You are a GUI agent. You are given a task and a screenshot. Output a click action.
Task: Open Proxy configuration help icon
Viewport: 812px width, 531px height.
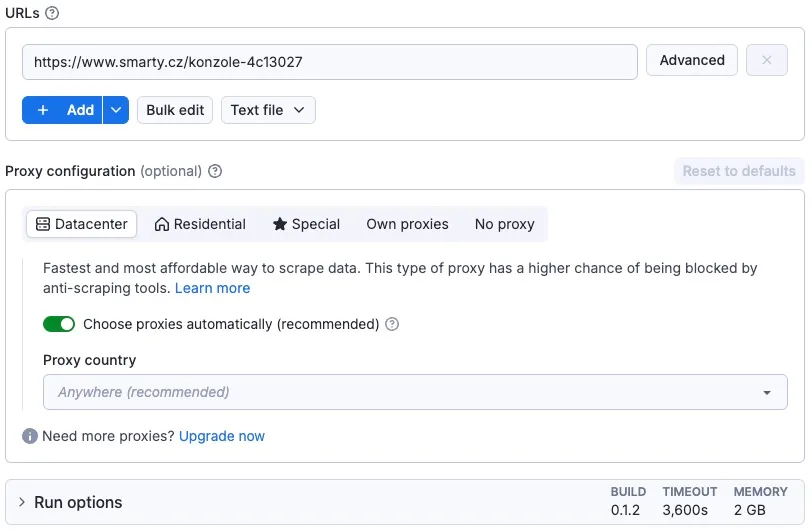[215, 171]
